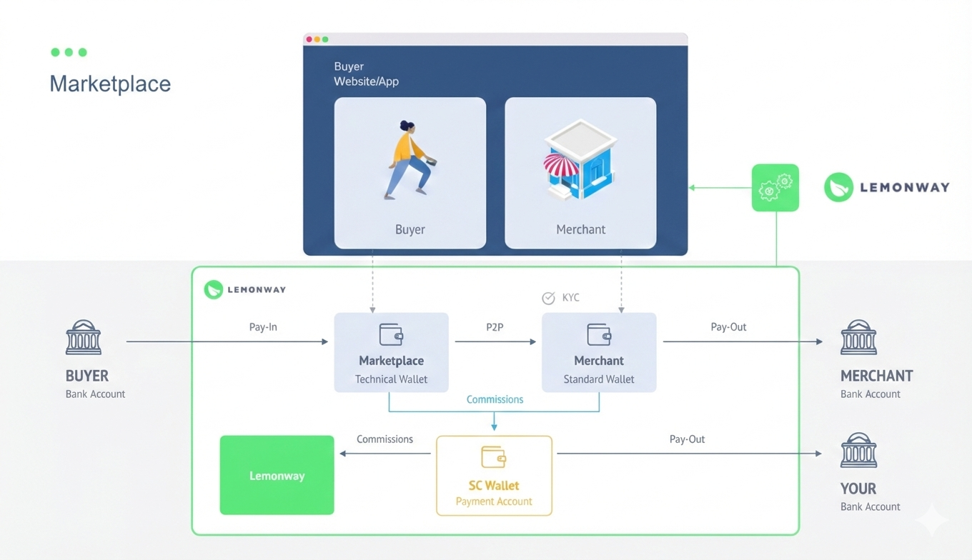Click the blue Commissions label
The height and width of the screenshot is (560, 972).
tap(495, 399)
